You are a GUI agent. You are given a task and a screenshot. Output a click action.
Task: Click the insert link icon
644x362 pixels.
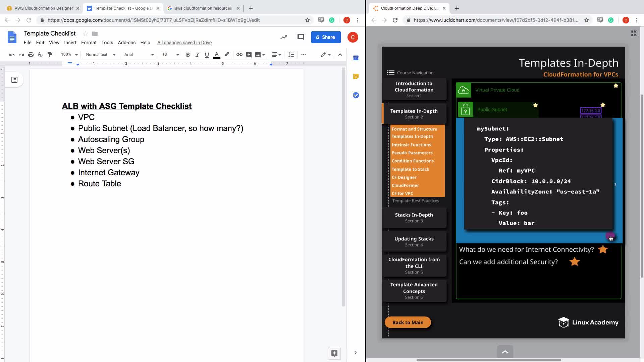239,55
